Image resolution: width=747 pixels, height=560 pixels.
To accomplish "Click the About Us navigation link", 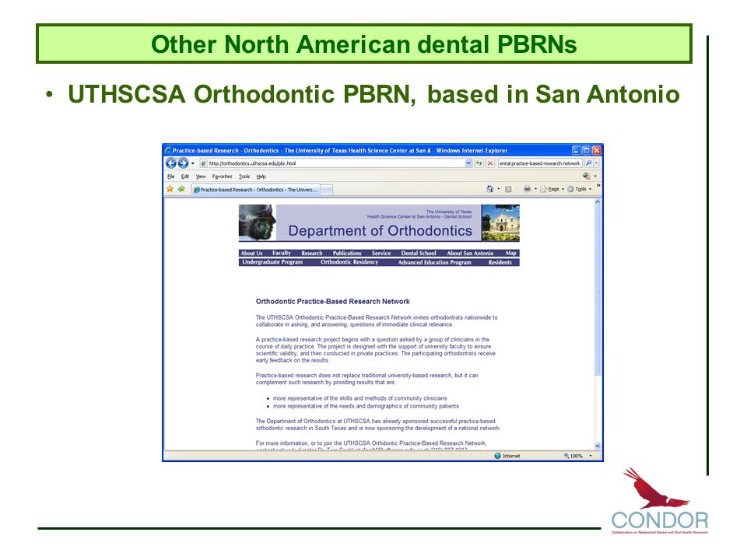I will pos(251,254).
